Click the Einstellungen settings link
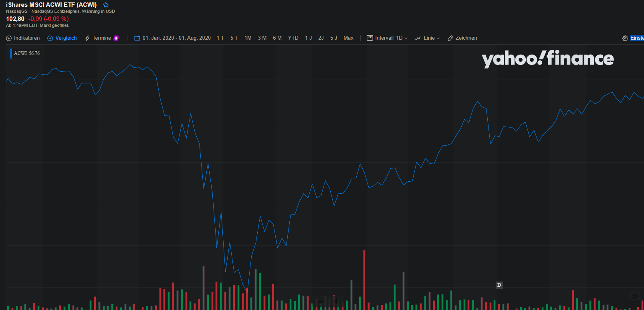Image resolution: width=644 pixels, height=310 pixels. pos(637,38)
